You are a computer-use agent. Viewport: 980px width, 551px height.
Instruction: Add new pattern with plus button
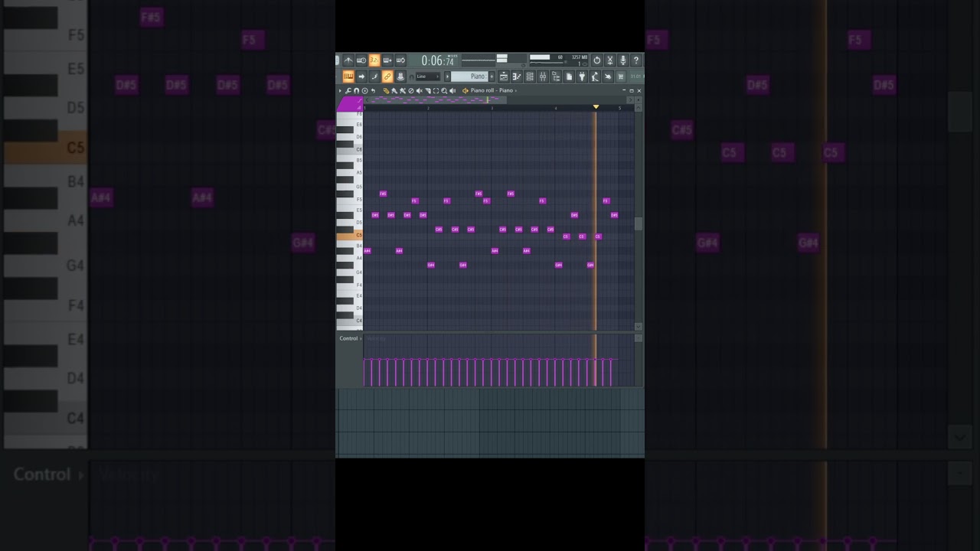pos(492,77)
